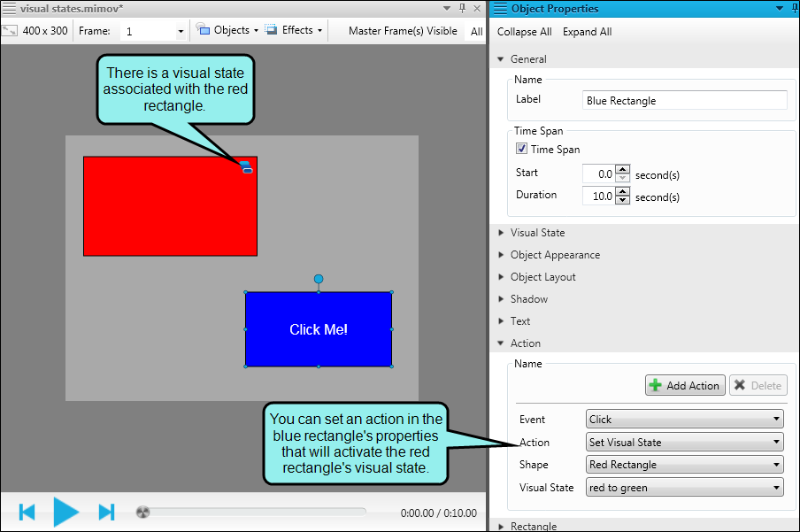Click Collapse All in Object Properties
The height and width of the screenshot is (532, 800).
(525, 32)
